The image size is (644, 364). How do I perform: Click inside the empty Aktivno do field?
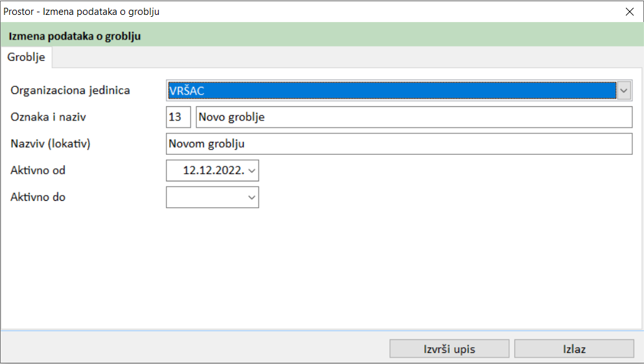click(205, 198)
